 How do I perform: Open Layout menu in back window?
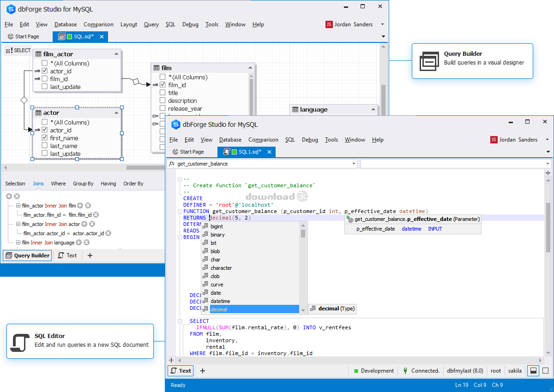tap(129, 24)
